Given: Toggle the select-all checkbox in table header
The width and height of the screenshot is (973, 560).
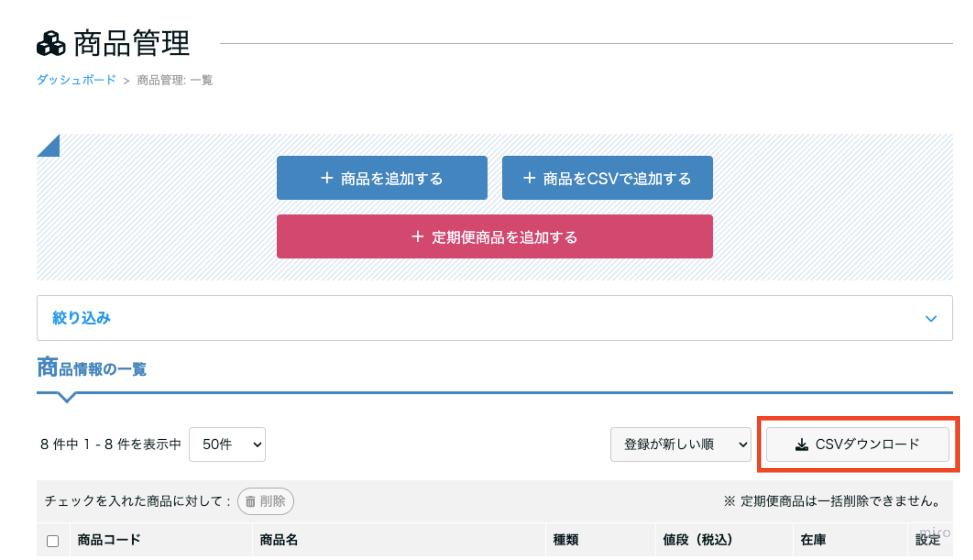Looking at the screenshot, I should [53, 541].
